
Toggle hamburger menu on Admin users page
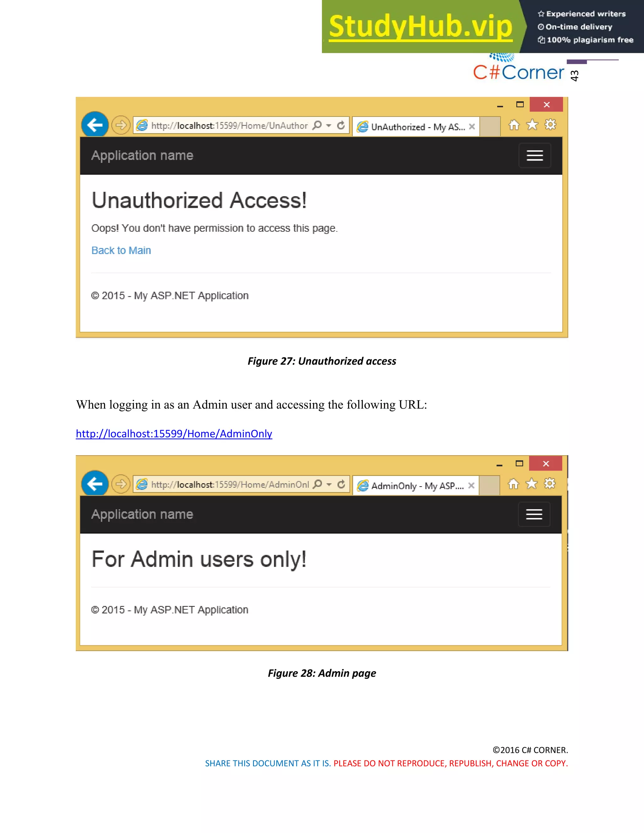pyautogui.click(x=534, y=514)
